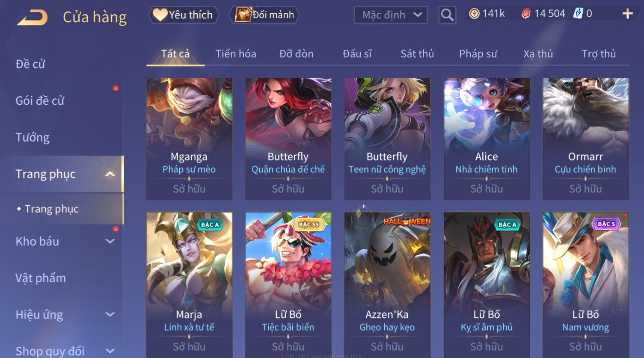Expand the Hiệu ứng sidebar section

(110, 315)
